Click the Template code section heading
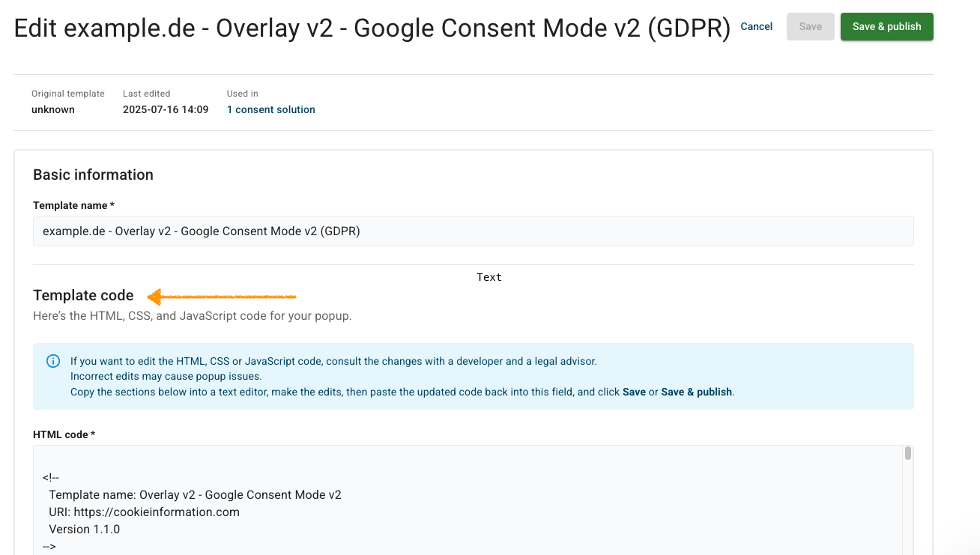This screenshot has width=980, height=555. [82, 295]
